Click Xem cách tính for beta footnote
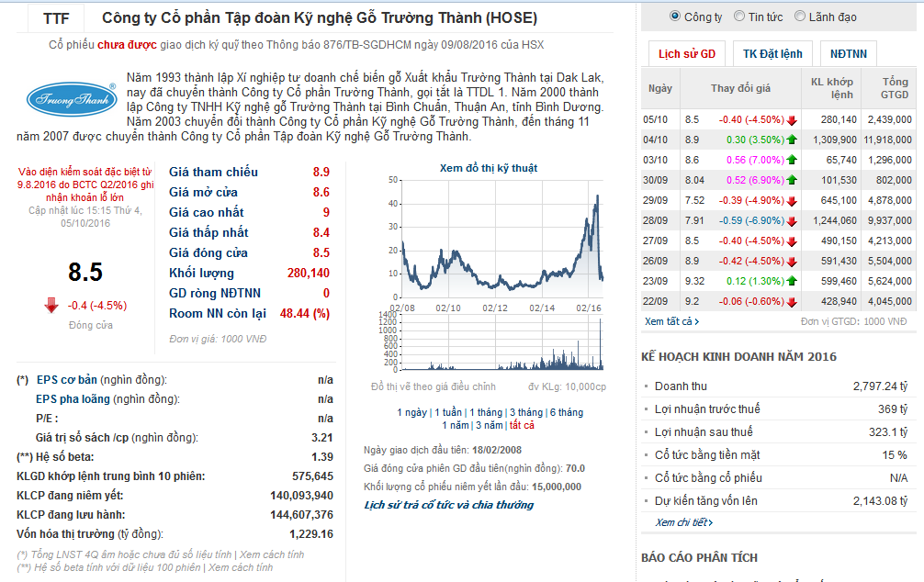Image resolution: width=924 pixels, height=582 pixels. pos(241,568)
